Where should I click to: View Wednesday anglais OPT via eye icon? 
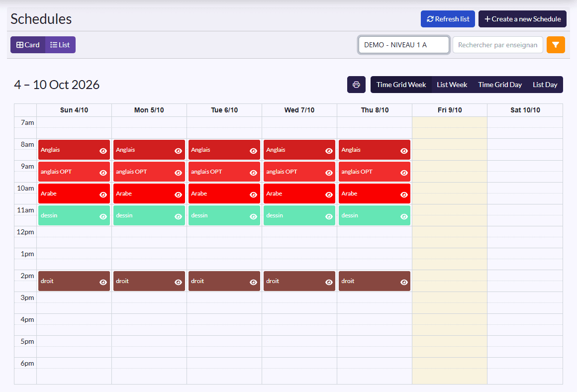(x=329, y=173)
